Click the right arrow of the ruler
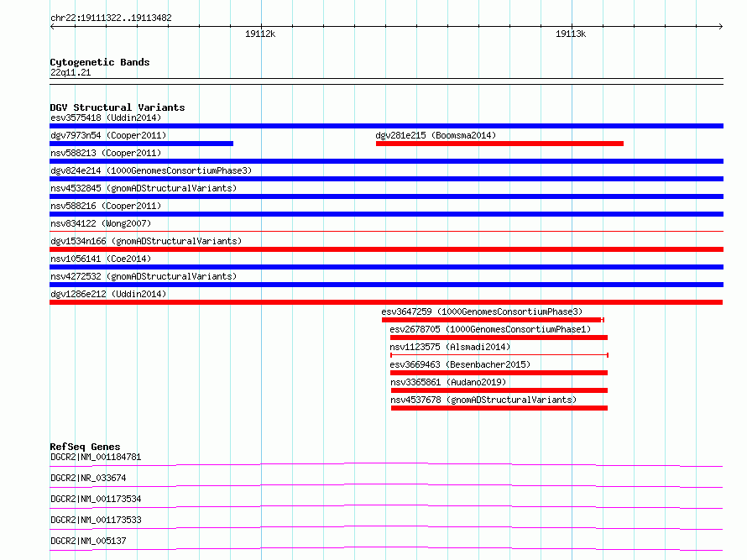This screenshot has height=560, width=747. click(x=721, y=26)
